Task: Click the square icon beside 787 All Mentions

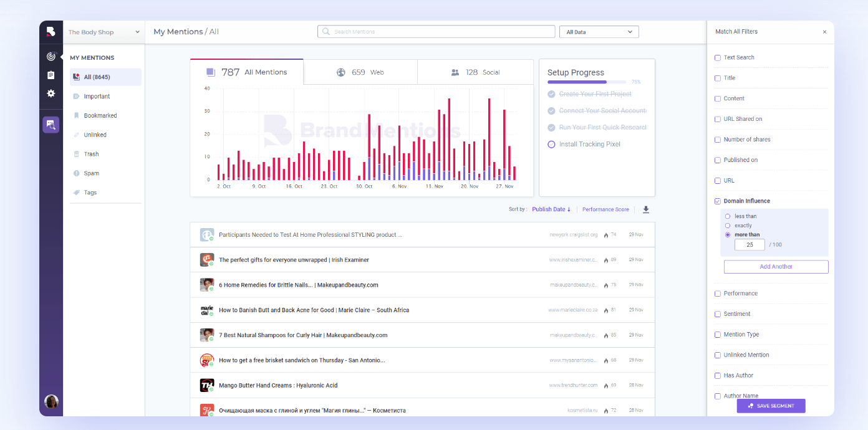Action: tap(211, 72)
